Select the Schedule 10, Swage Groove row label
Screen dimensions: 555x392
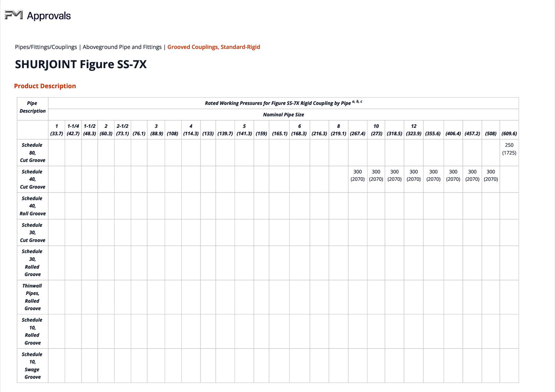(33, 366)
